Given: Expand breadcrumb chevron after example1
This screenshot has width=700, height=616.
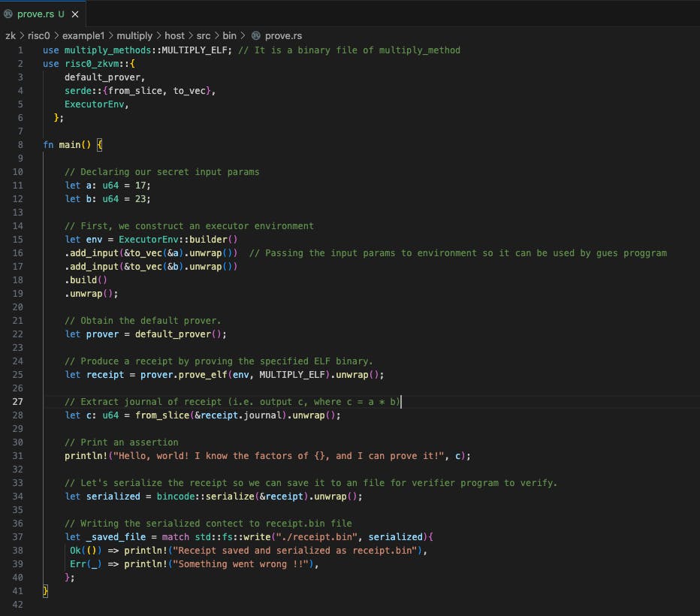Looking at the screenshot, I should pos(110,36).
